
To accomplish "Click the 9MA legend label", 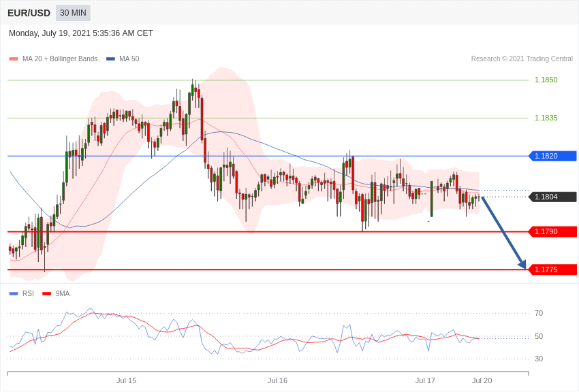I will (63, 293).
